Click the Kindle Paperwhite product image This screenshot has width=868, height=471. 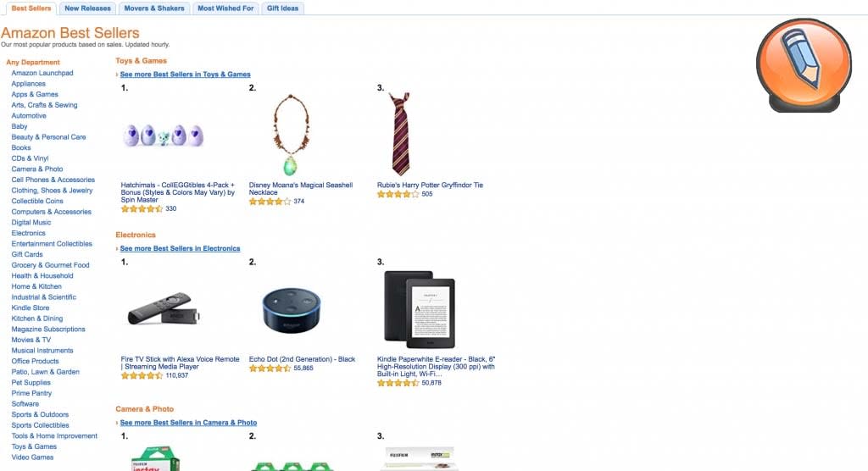point(419,309)
